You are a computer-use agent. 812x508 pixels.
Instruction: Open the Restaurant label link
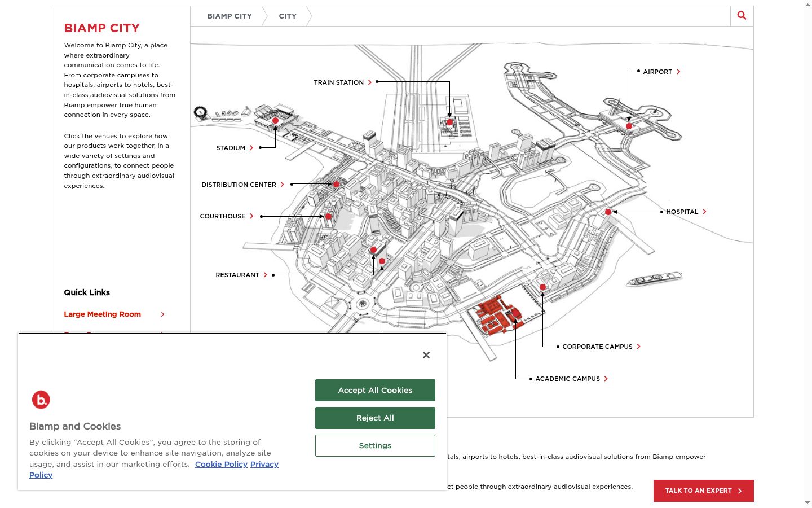(x=241, y=275)
